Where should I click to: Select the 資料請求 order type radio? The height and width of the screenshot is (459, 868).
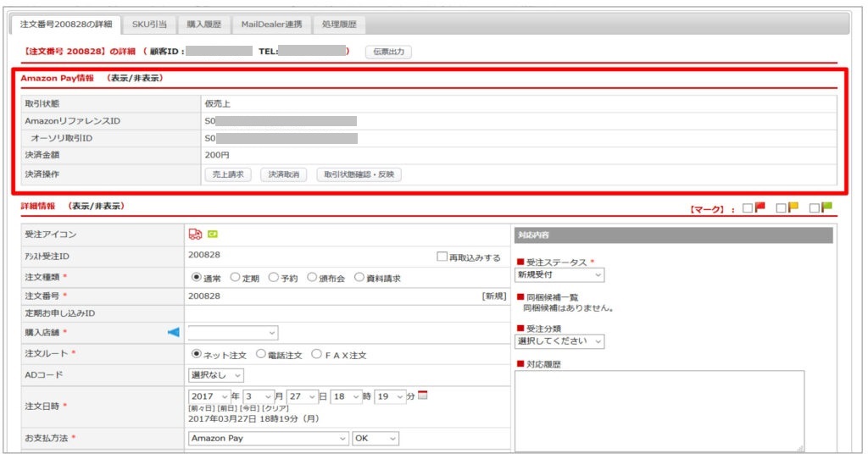(359, 277)
